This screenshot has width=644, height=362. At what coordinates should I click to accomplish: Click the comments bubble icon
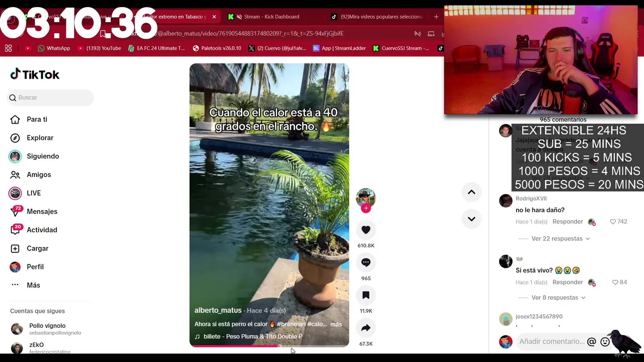[x=366, y=262]
